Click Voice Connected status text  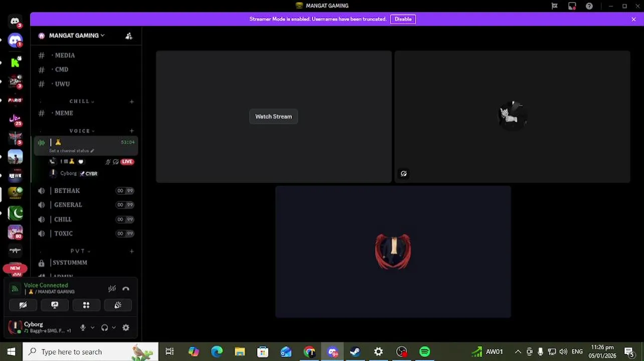point(46,285)
